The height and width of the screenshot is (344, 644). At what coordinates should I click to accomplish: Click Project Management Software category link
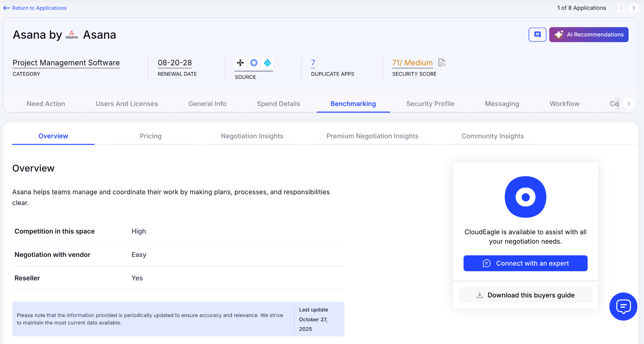[66, 63]
